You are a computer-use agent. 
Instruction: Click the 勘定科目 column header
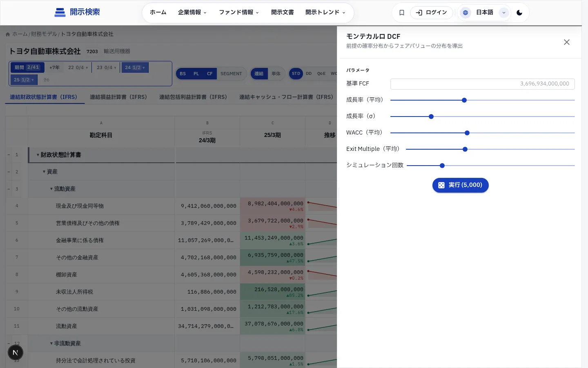click(x=101, y=135)
